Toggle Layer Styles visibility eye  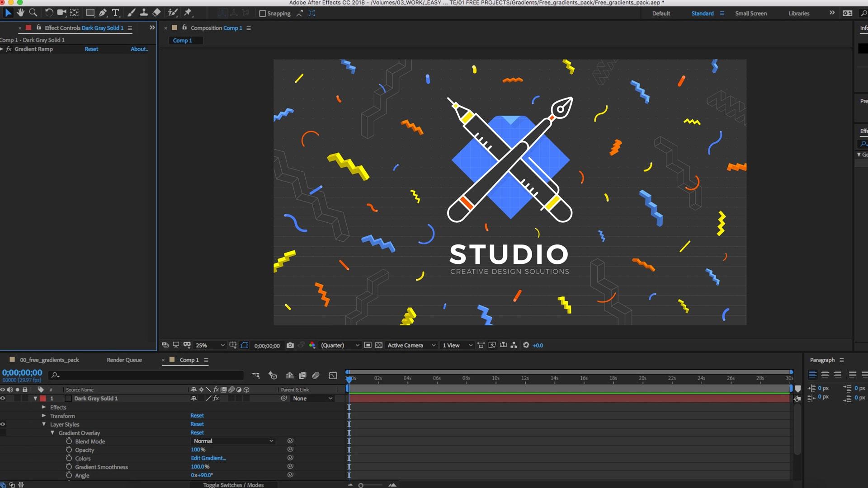[3, 424]
